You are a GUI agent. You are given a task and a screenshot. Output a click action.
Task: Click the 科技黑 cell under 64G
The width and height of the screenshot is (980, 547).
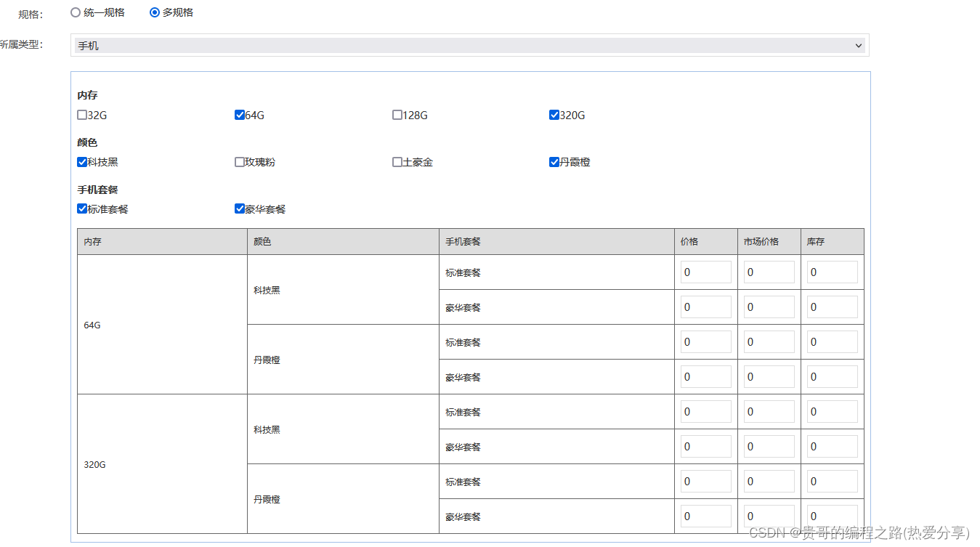click(343, 290)
